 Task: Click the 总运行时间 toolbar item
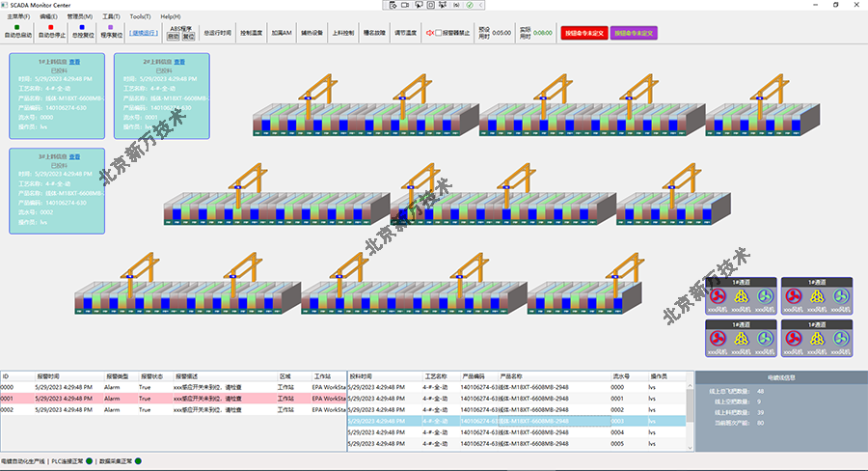(218, 33)
